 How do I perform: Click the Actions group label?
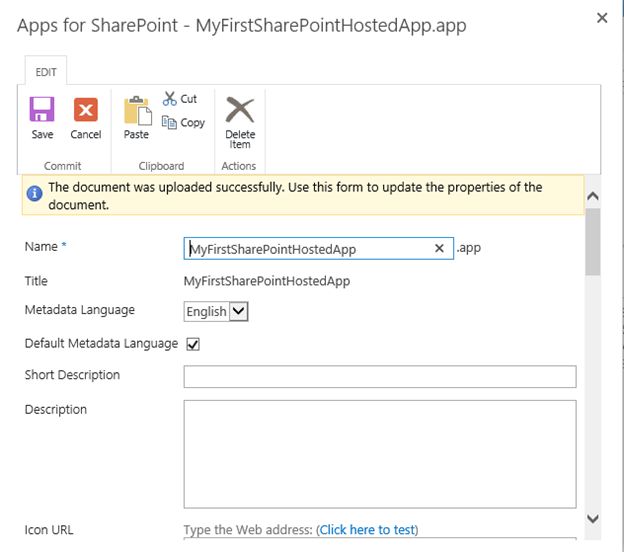pos(238,166)
